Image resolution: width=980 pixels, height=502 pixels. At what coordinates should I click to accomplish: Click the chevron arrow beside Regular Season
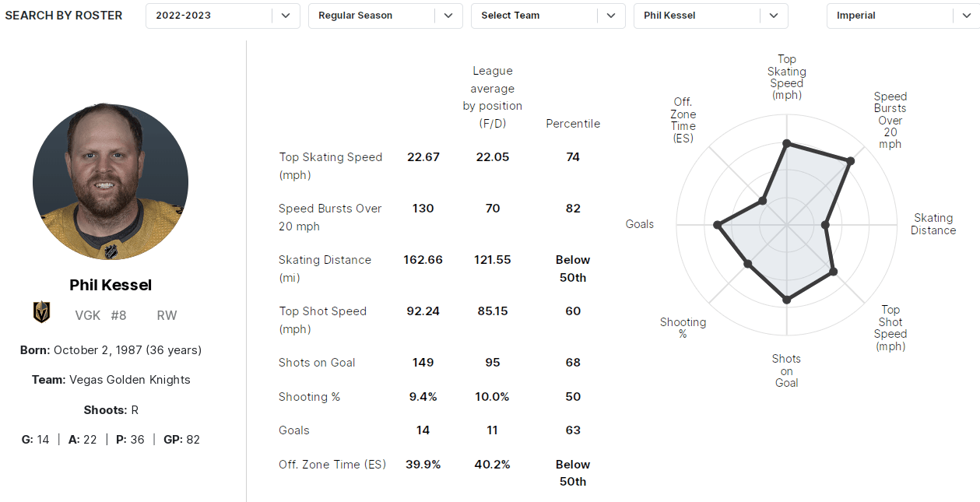coord(448,16)
